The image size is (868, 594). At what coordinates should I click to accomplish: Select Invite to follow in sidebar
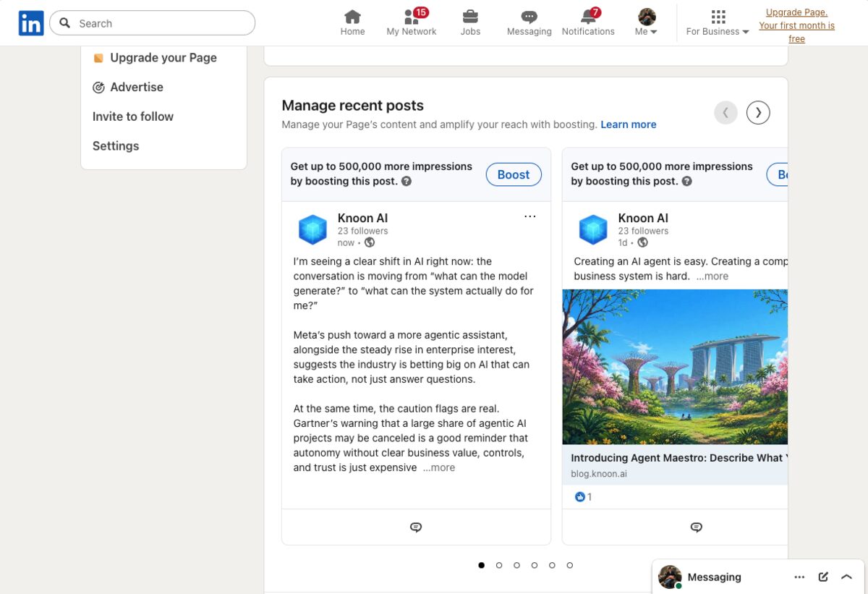click(x=133, y=116)
